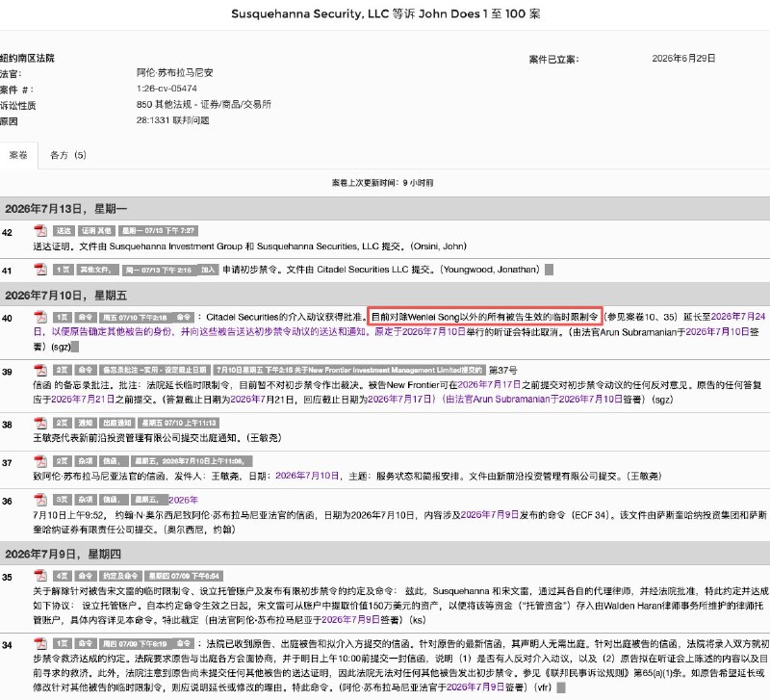This screenshot has height=700, width=770.
Task: Click the 通知 tag on entry 38
Action: coord(85,423)
